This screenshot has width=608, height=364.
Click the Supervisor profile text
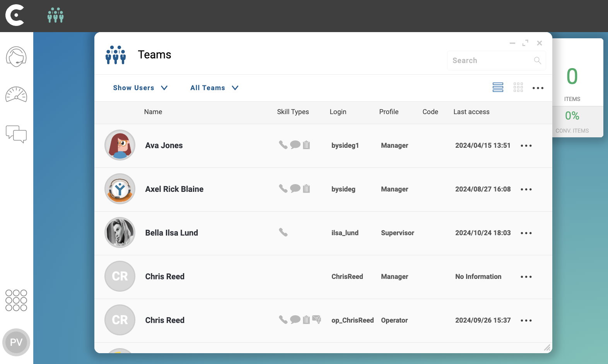[398, 233]
